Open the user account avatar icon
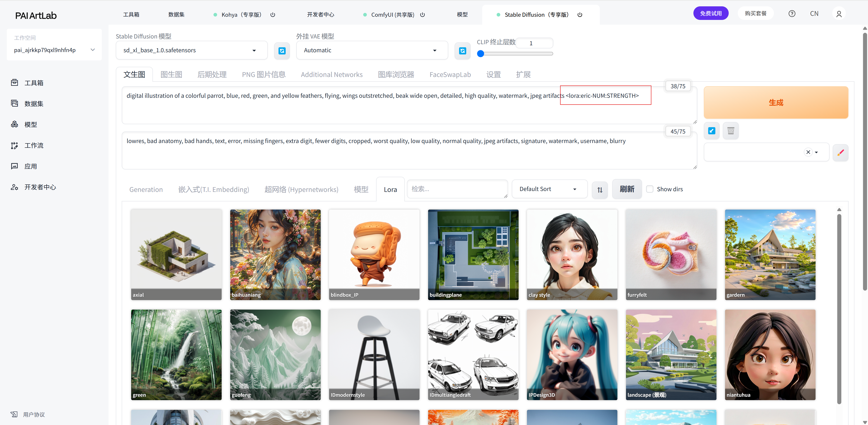The height and width of the screenshot is (425, 868). tap(839, 14)
